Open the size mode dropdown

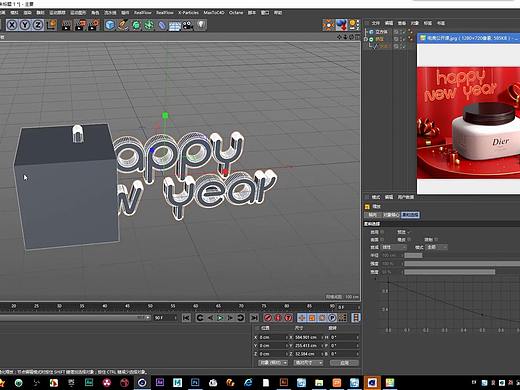tap(308, 363)
